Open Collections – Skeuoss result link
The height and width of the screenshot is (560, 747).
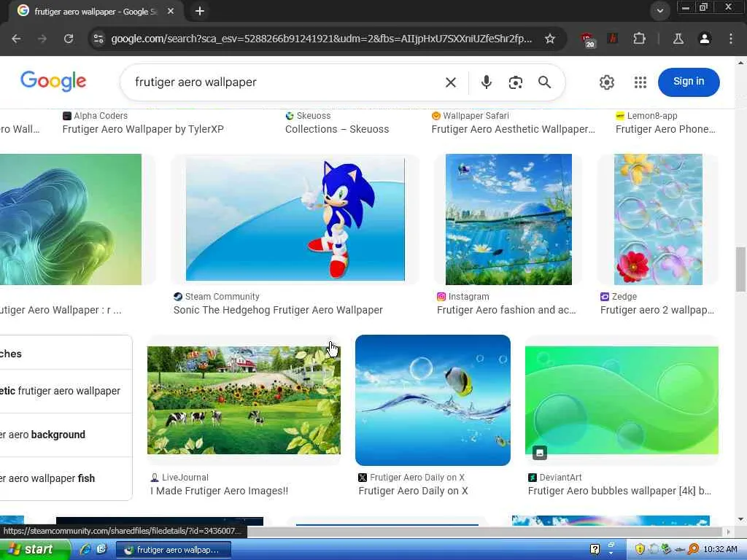(x=337, y=129)
